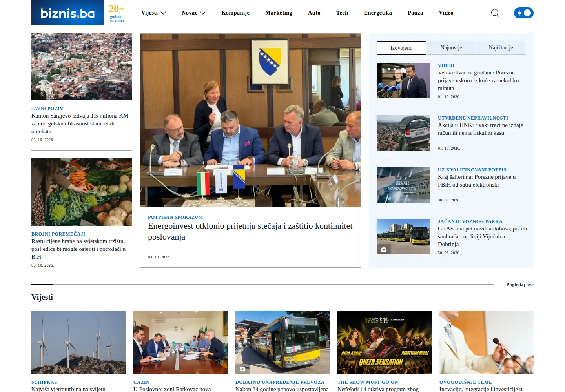Open the Pauza section

pyautogui.click(x=415, y=13)
